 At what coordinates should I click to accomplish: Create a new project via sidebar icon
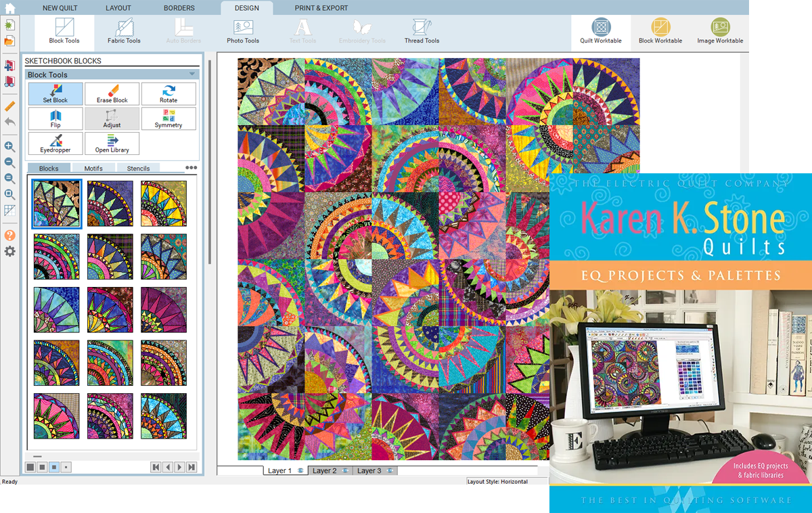9,25
